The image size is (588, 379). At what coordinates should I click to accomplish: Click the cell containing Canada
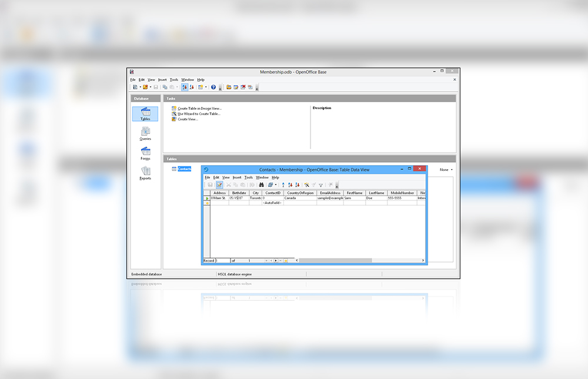click(300, 197)
